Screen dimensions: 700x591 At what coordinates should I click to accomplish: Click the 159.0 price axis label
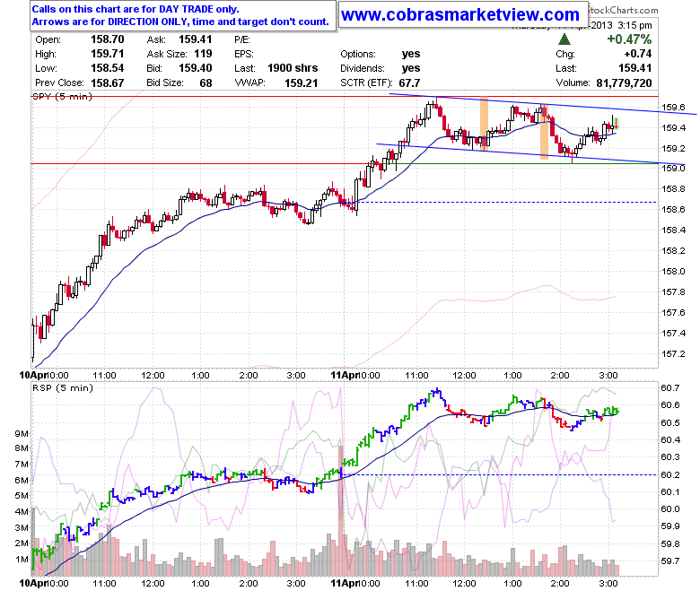[x=673, y=169]
